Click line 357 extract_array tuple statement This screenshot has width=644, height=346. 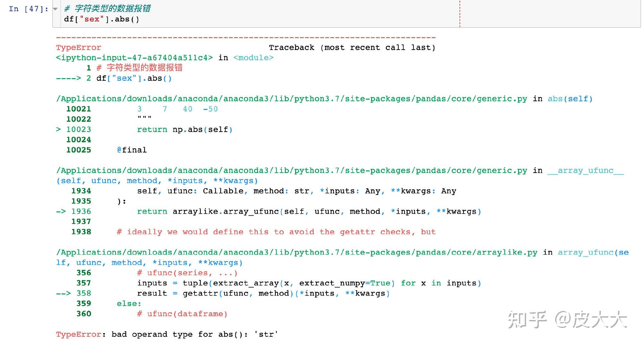309,283
